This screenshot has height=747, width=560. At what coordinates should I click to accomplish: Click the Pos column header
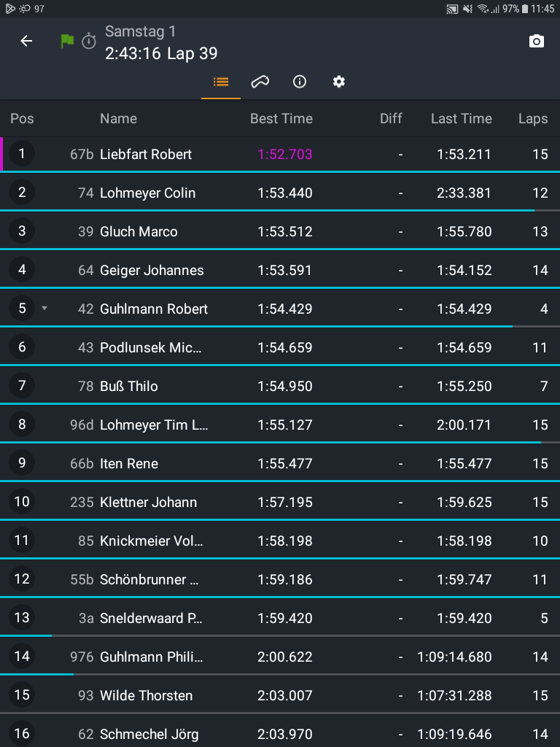(22, 119)
